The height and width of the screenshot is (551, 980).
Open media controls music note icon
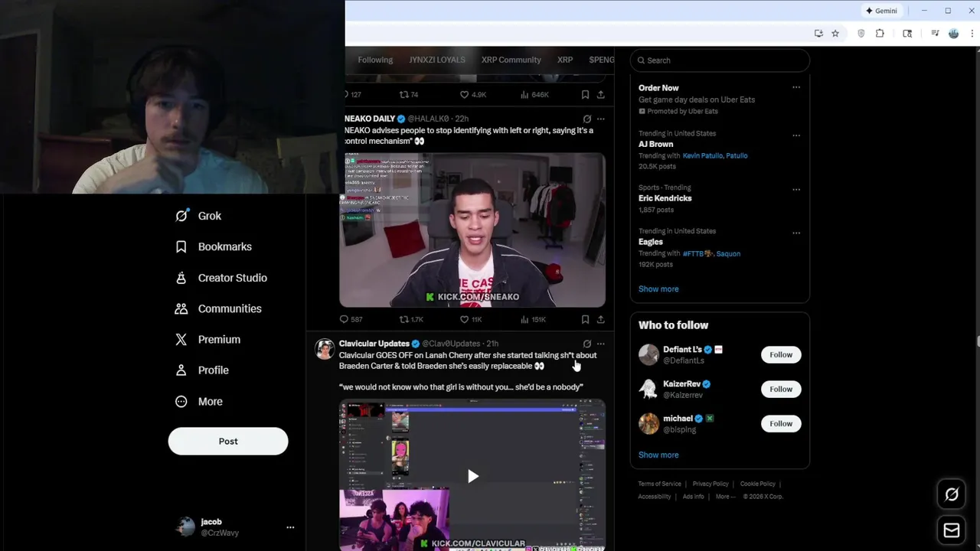[935, 33]
